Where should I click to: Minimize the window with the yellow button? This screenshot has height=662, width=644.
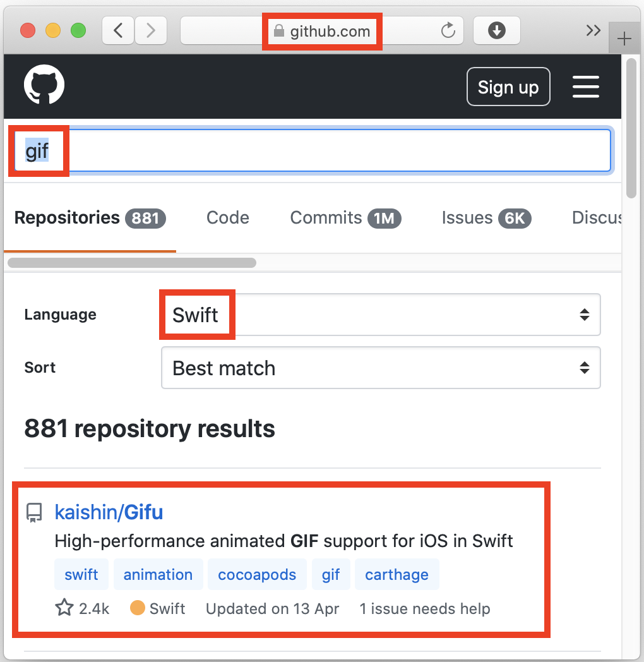coord(53,30)
